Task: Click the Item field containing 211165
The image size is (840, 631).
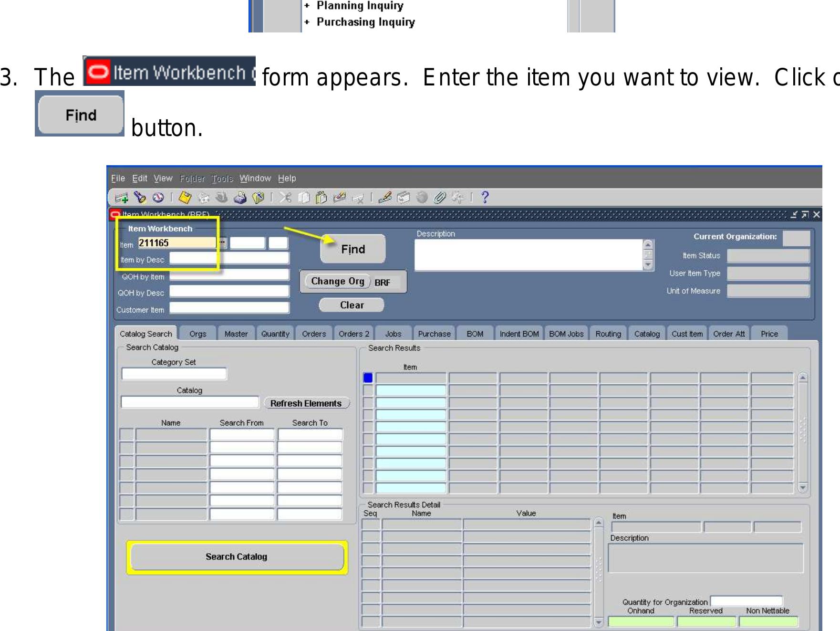Action: coord(177,243)
